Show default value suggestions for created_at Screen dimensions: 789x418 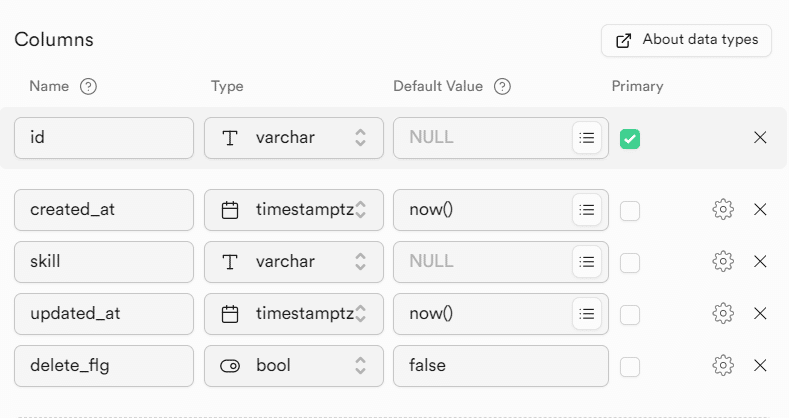(587, 210)
